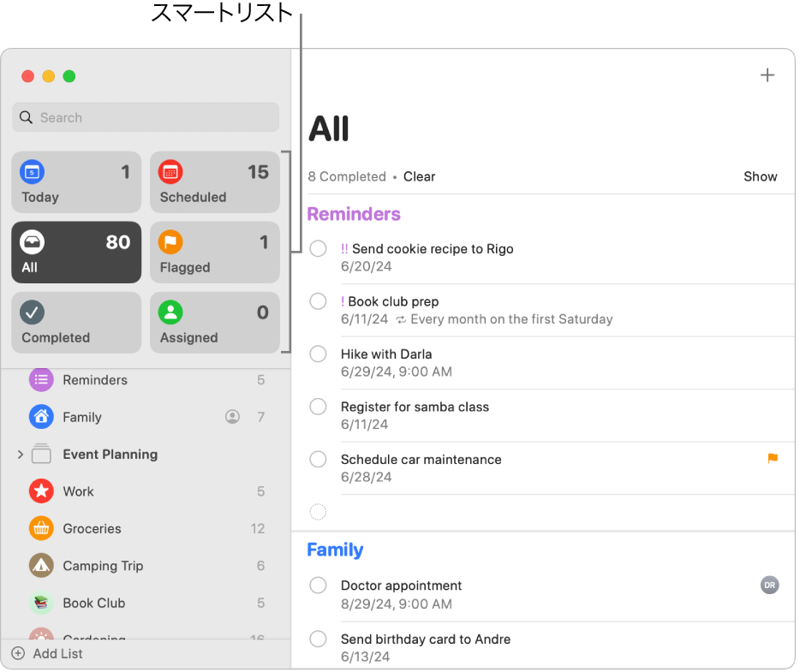Complete Send birthday card to Andre
The width and height of the screenshot is (800, 672).
coord(318,639)
